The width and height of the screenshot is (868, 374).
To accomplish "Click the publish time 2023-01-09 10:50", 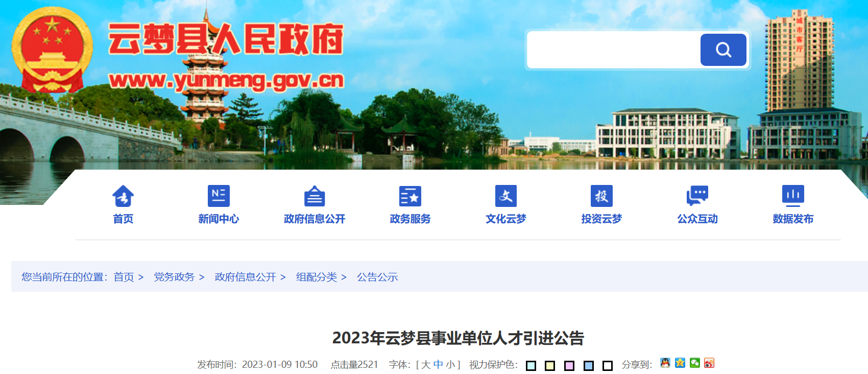I will (x=280, y=365).
